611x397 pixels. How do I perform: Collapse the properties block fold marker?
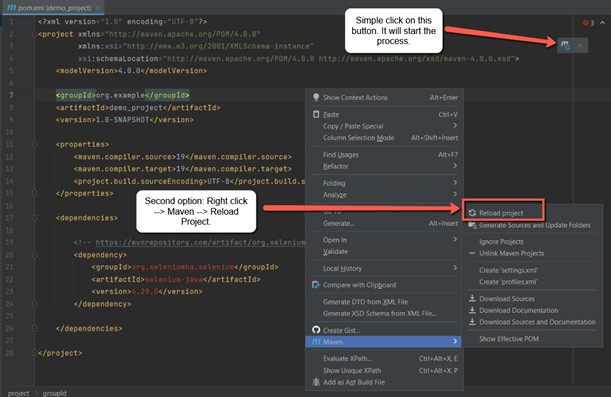click(x=34, y=145)
